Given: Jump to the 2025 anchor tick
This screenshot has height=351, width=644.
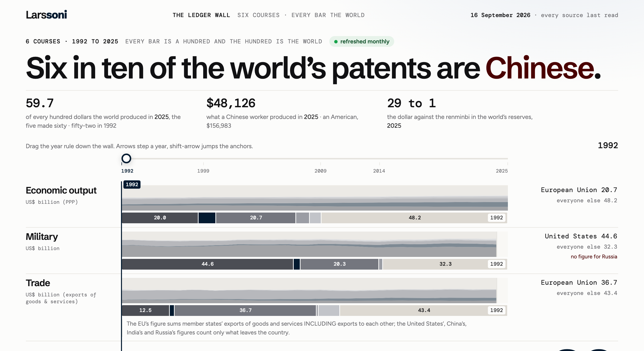Looking at the screenshot, I should point(502,171).
